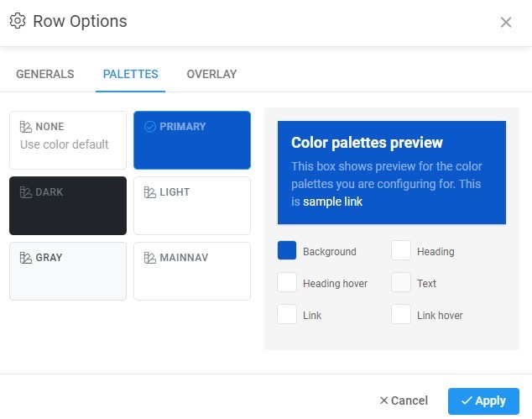Pick the Heading color swatch
The height and width of the screenshot is (419, 532).
(401, 251)
